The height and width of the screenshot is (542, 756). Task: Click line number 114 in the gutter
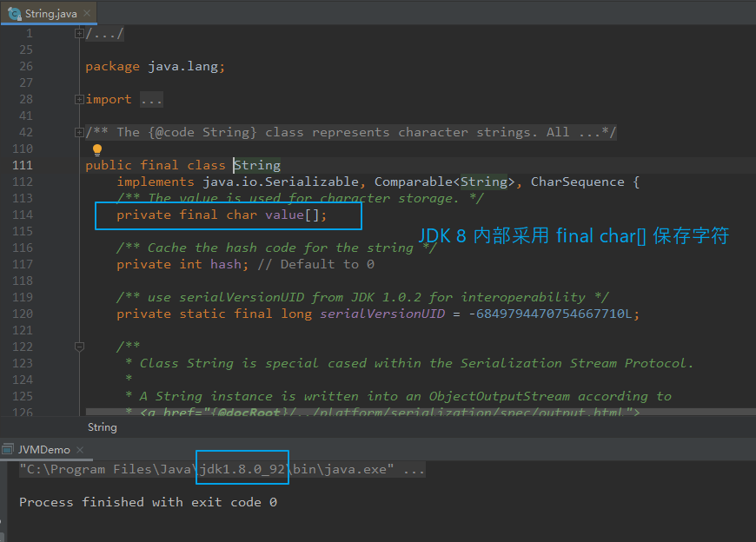[23, 215]
